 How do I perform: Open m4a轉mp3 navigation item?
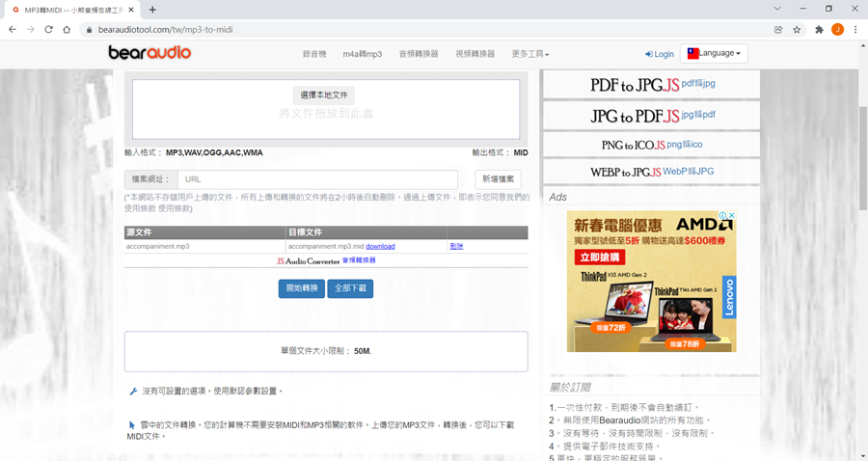point(362,54)
